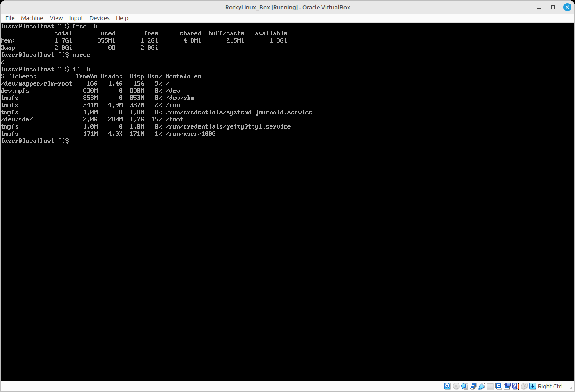
Task: Click the /run/credentials/systemd-journald.service mount path
Action: (239, 112)
